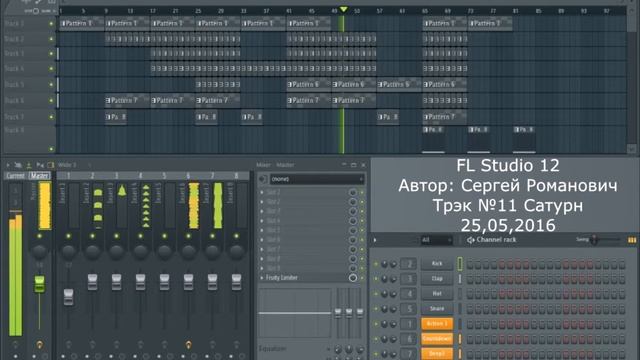
Task: Click the Master track pan knob
Action: click(x=40, y=252)
